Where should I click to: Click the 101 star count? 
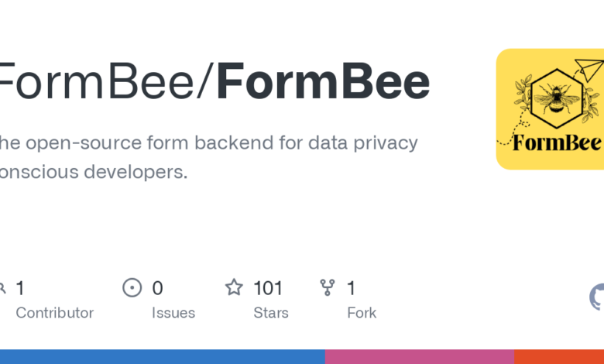(x=268, y=288)
